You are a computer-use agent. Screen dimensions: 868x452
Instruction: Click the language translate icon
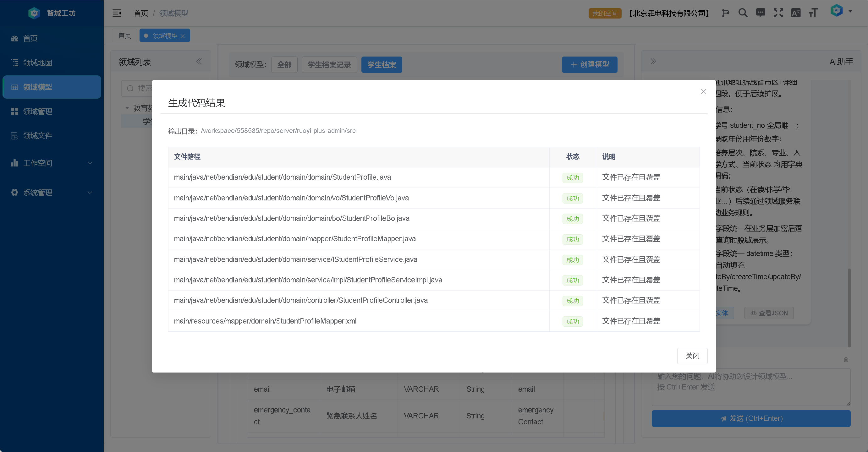click(795, 13)
